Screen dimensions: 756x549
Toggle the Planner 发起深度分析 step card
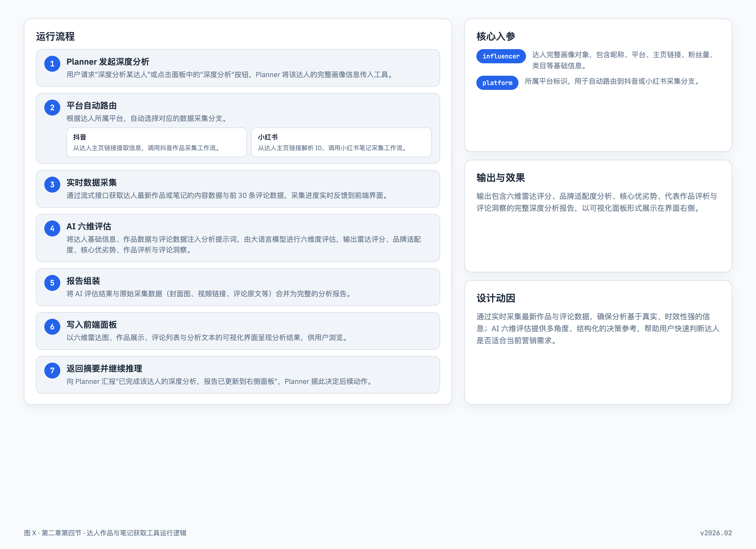point(238,68)
